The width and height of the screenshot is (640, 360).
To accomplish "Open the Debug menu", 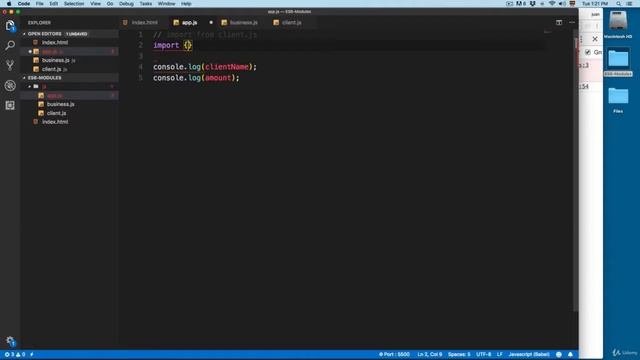I will click(126, 4).
